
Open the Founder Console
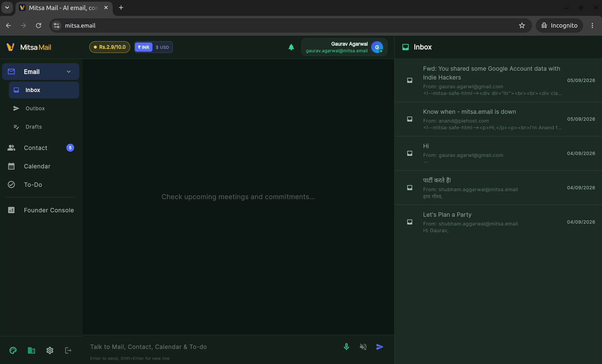point(41,210)
